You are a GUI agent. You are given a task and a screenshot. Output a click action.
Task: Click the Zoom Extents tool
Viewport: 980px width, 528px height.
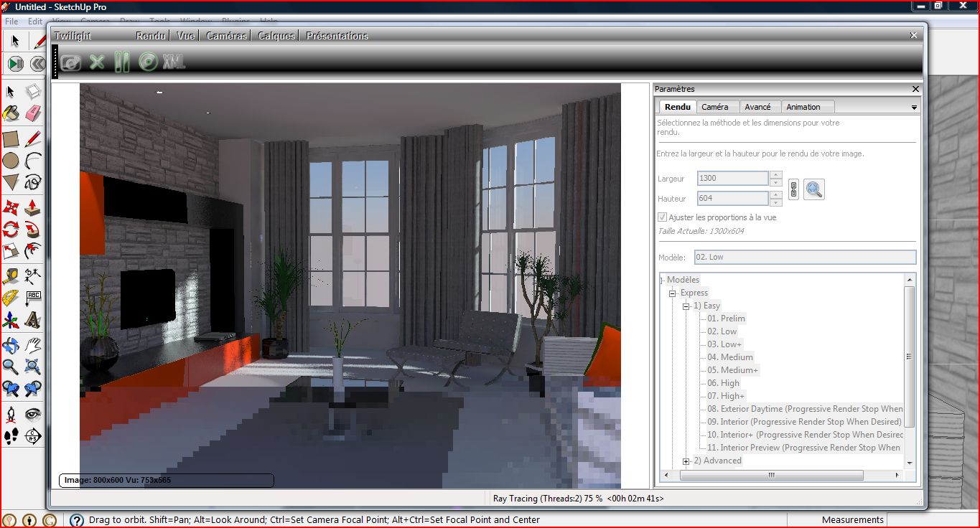point(33,367)
